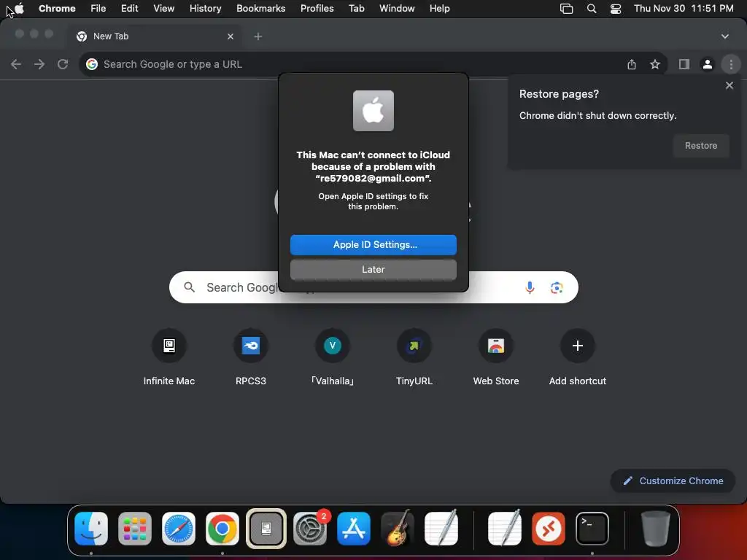747x560 pixels.
Task: Open the View menu
Action: tap(163, 9)
